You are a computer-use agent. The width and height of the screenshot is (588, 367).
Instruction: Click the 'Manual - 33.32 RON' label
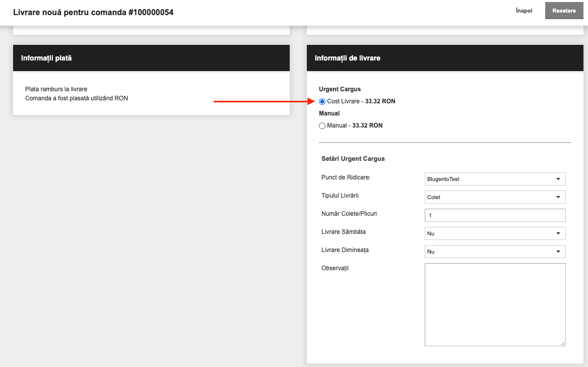tap(355, 126)
